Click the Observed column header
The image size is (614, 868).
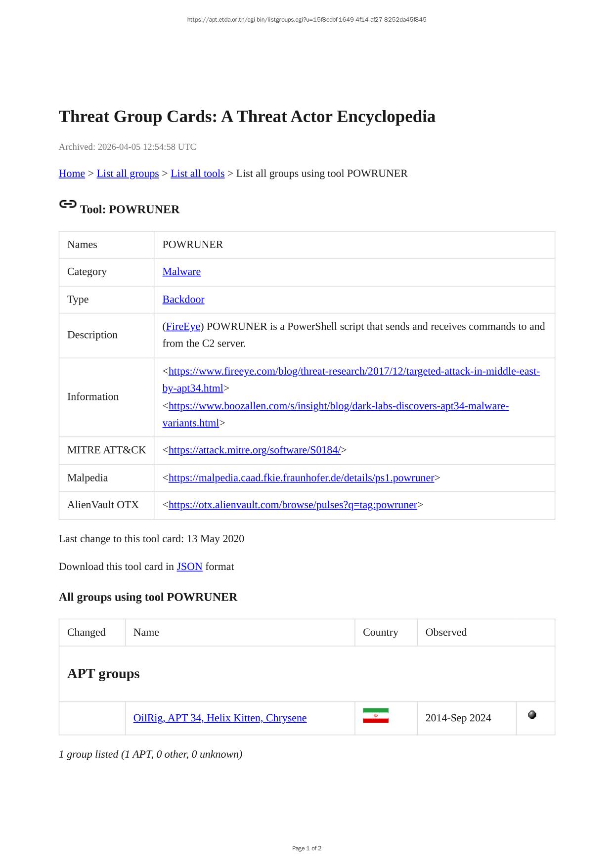click(x=446, y=633)
